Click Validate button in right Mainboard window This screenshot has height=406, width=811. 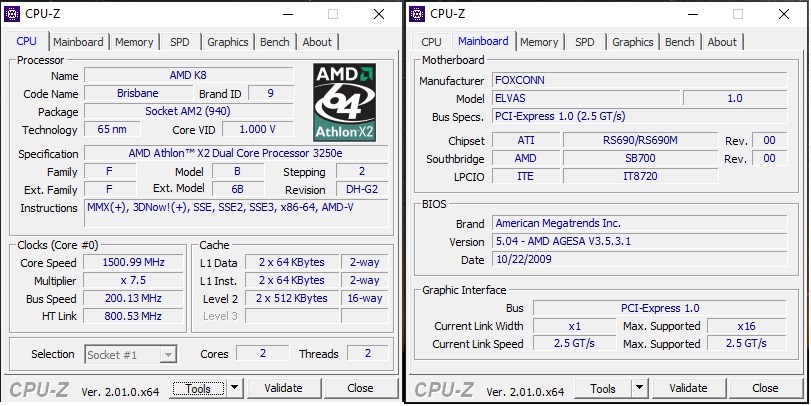[688, 388]
